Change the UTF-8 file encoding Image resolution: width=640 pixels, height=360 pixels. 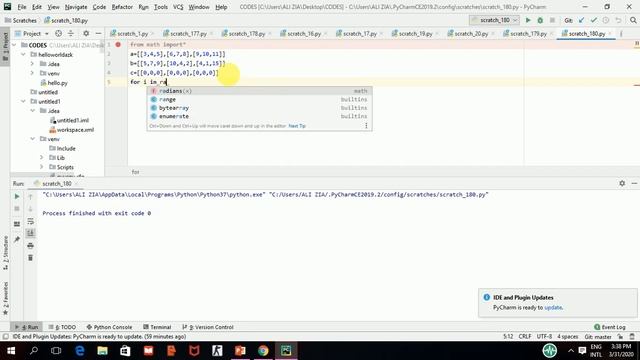pyautogui.click(x=544, y=337)
